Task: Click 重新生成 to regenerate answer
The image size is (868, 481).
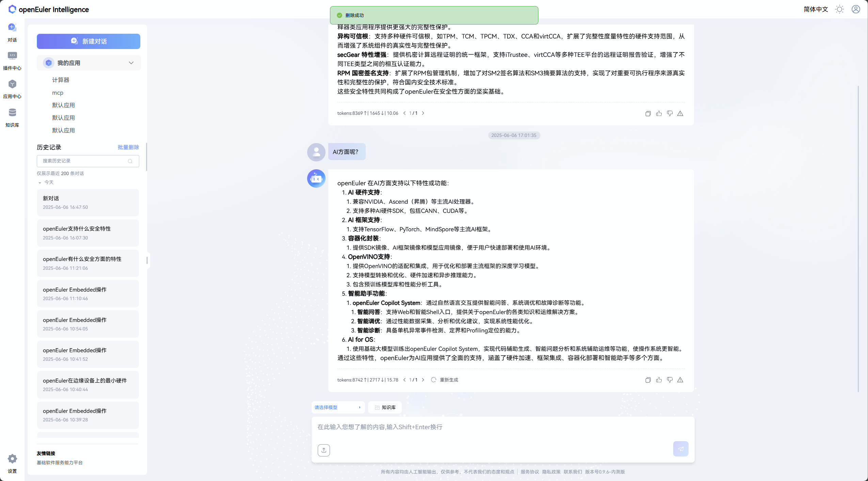Action: pos(445,380)
